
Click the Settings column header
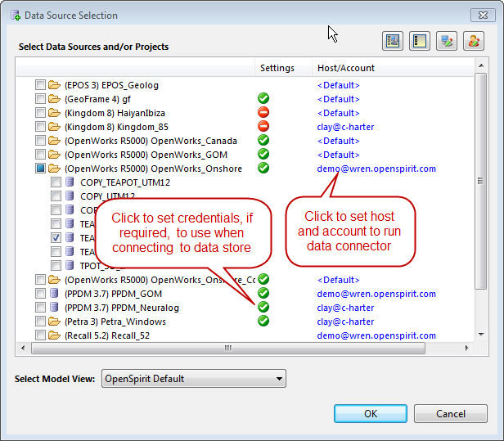tap(283, 68)
